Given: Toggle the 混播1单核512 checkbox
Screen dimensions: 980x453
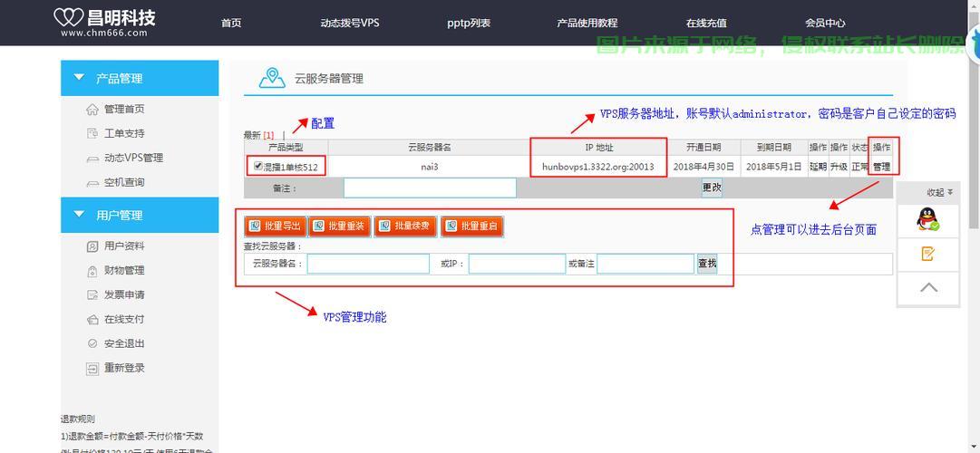Looking at the screenshot, I should click(258, 167).
